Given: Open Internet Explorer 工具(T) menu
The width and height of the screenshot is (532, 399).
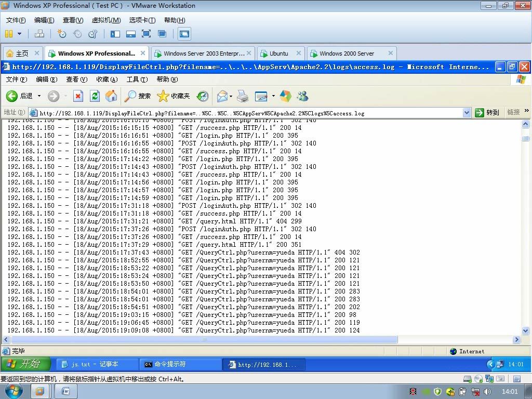Looking at the screenshot, I should click(x=137, y=79).
